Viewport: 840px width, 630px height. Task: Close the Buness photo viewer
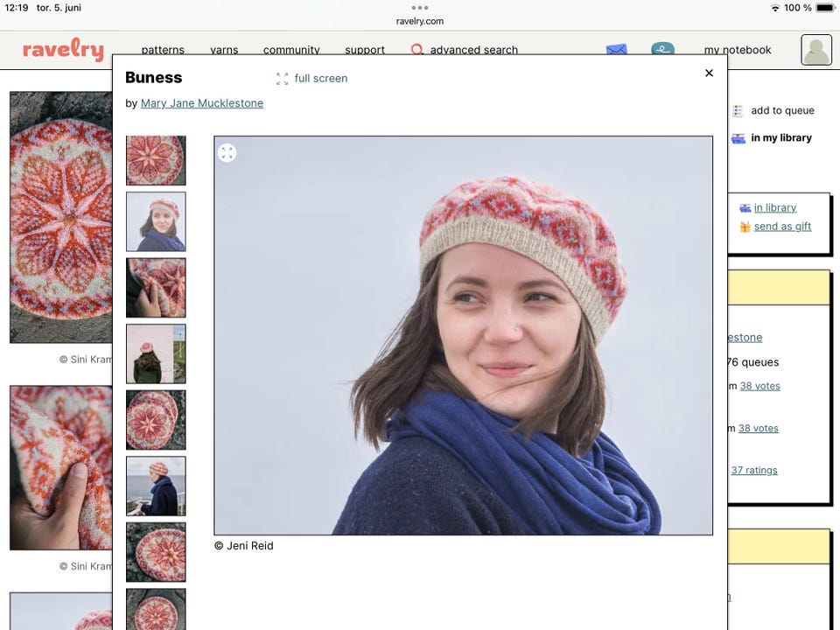[x=709, y=73]
